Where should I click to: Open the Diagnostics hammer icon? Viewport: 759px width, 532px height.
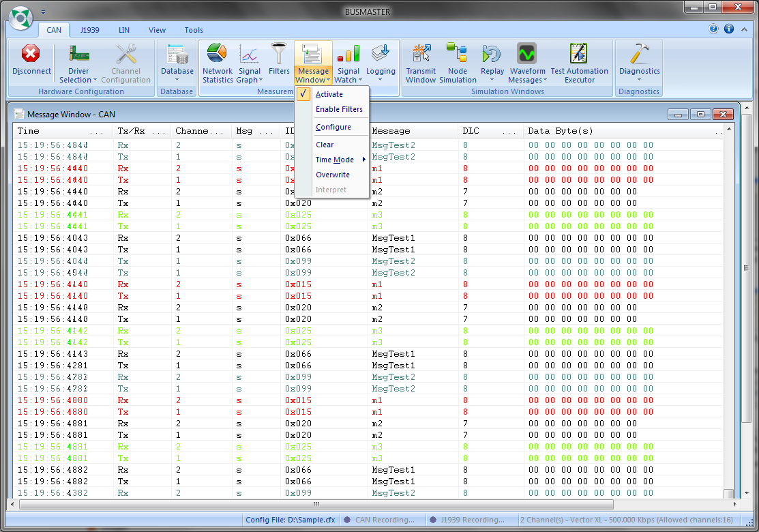click(x=640, y=53)
